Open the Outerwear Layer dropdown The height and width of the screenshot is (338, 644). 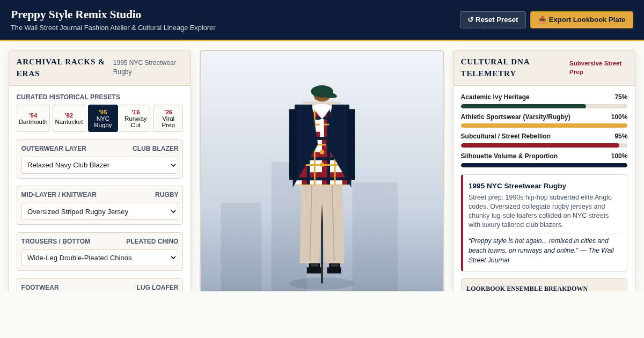pyautogui.click(x=100, y=165)
